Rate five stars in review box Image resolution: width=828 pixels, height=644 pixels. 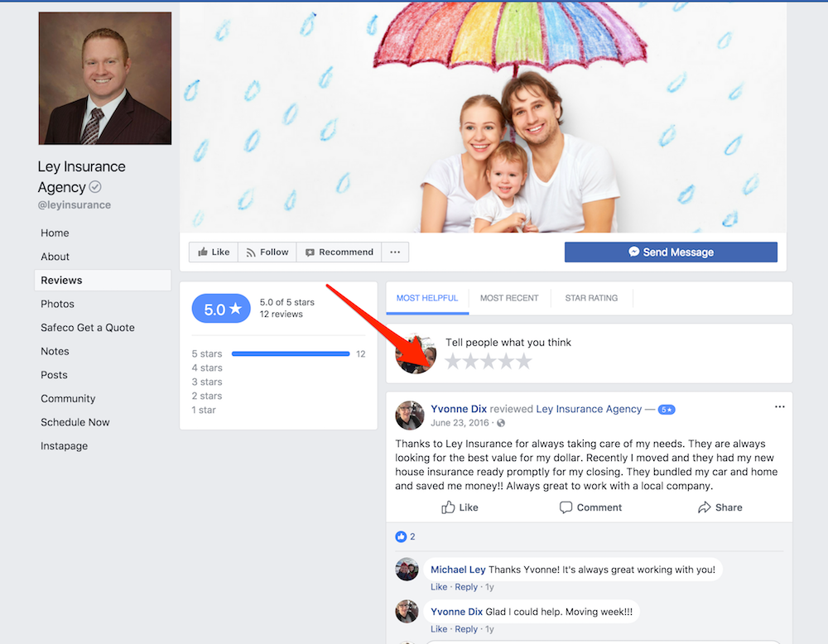(x=524, y=362)
